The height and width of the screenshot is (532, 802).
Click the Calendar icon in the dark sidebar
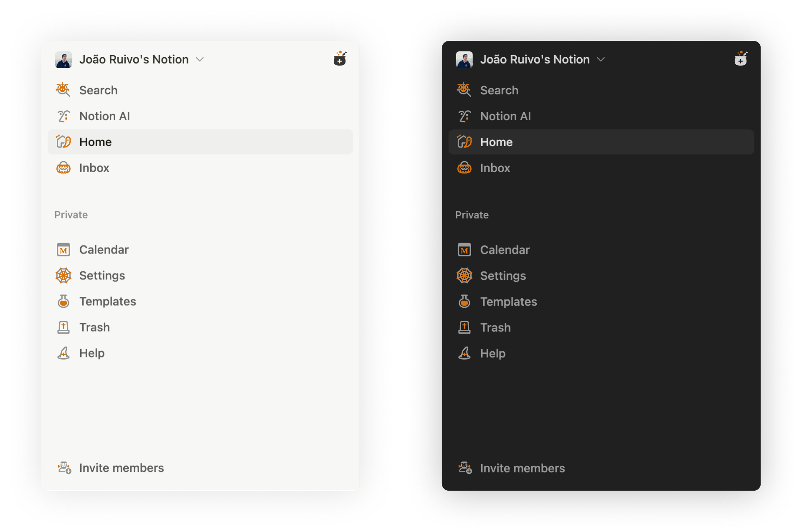pos(464,250)
